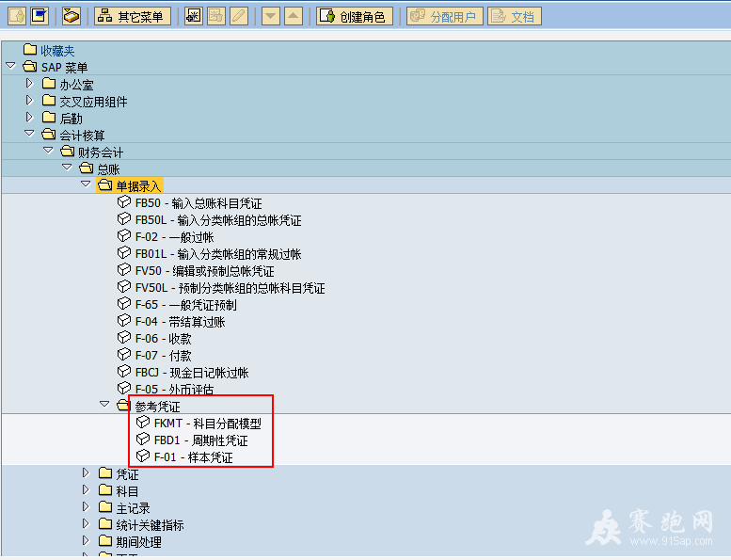Collapse the SAP 菜单 node

click(11, 66)
